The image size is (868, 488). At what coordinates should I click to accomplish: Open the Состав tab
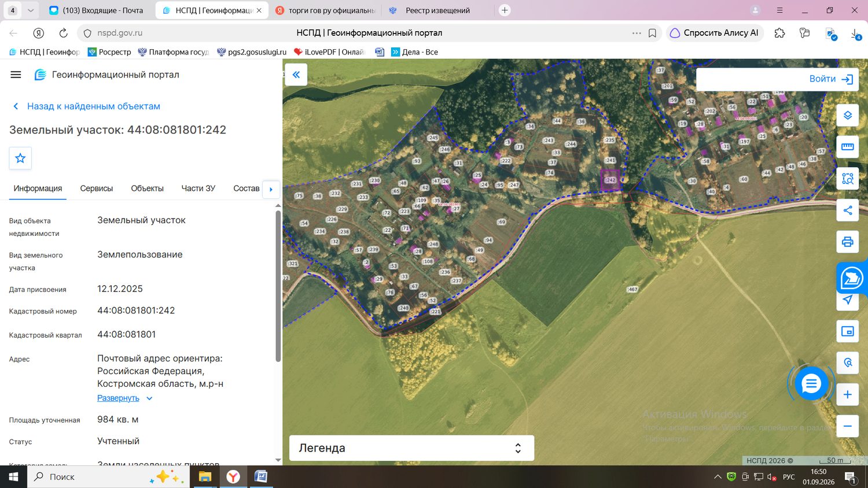coord(247,188)
